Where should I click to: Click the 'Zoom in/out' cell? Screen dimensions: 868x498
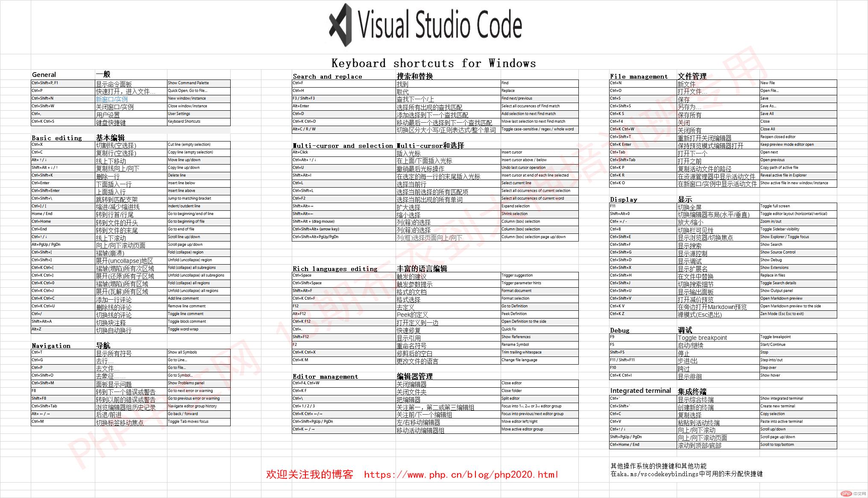pyautogui.click(x=798, y=222)
